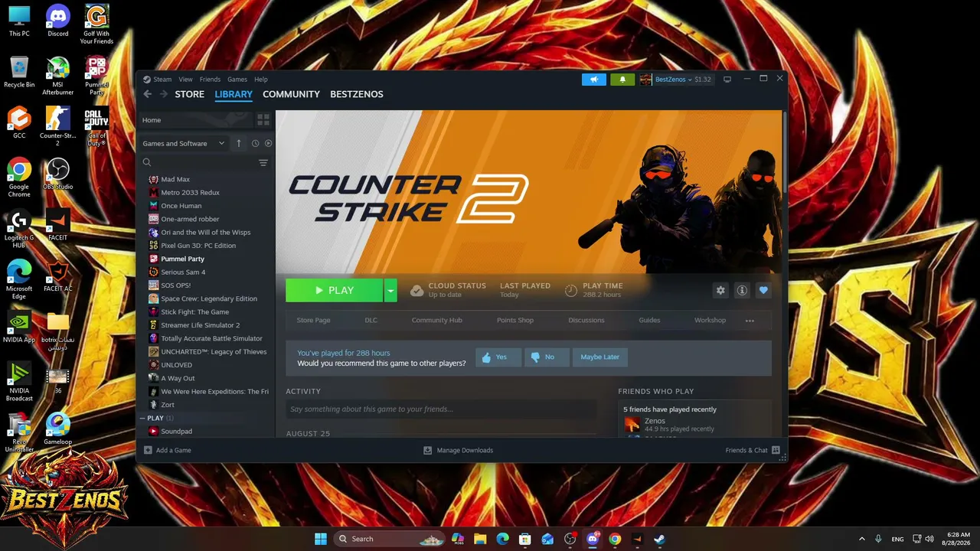Open Golf With Your Friends desktop shortcut
Viewport: 980px width, 551px height.
[x=96, y=24]
